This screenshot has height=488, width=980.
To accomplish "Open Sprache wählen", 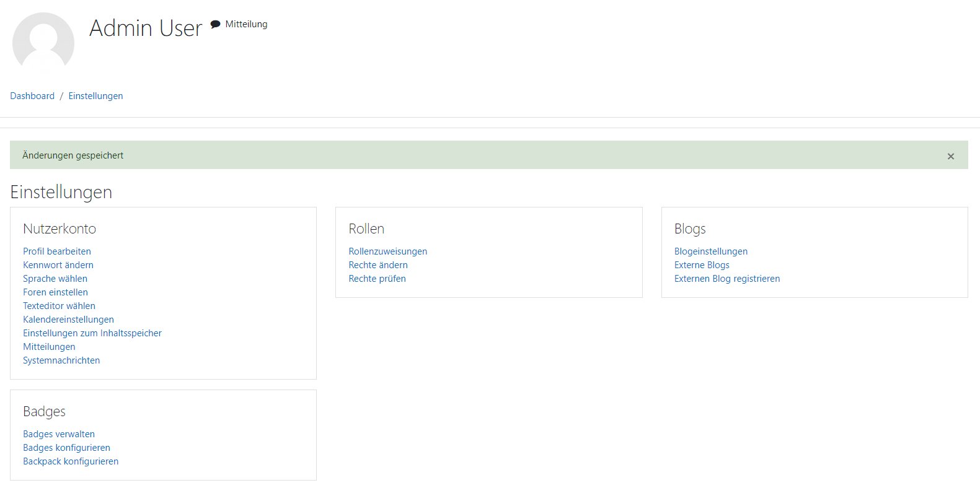I will coord(55,279).
